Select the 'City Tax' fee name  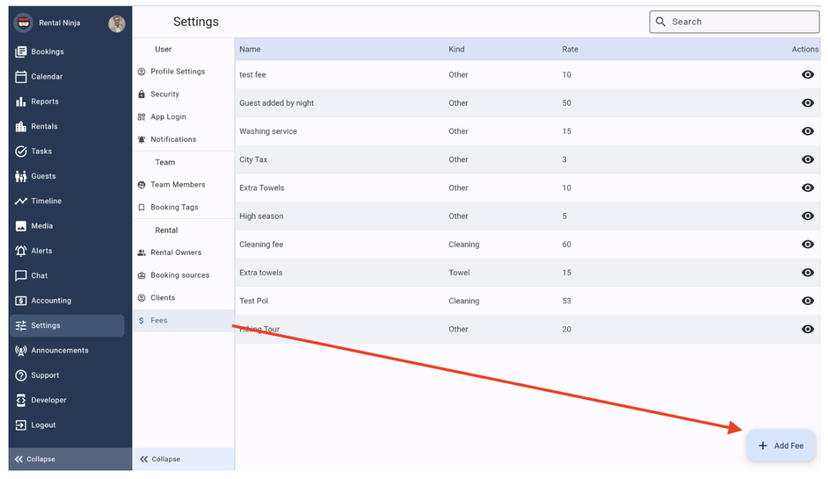tap(253, 159)
